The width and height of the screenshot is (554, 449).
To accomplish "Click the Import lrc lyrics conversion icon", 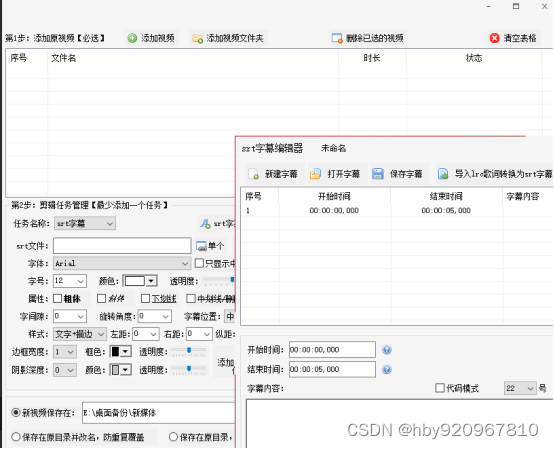I will click(443, 174).
